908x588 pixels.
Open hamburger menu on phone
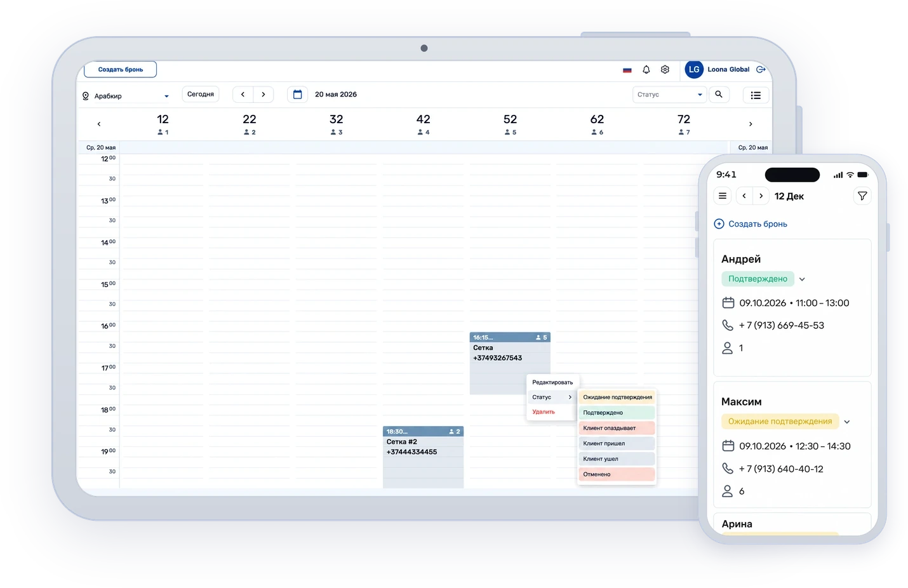coord(723,196)
